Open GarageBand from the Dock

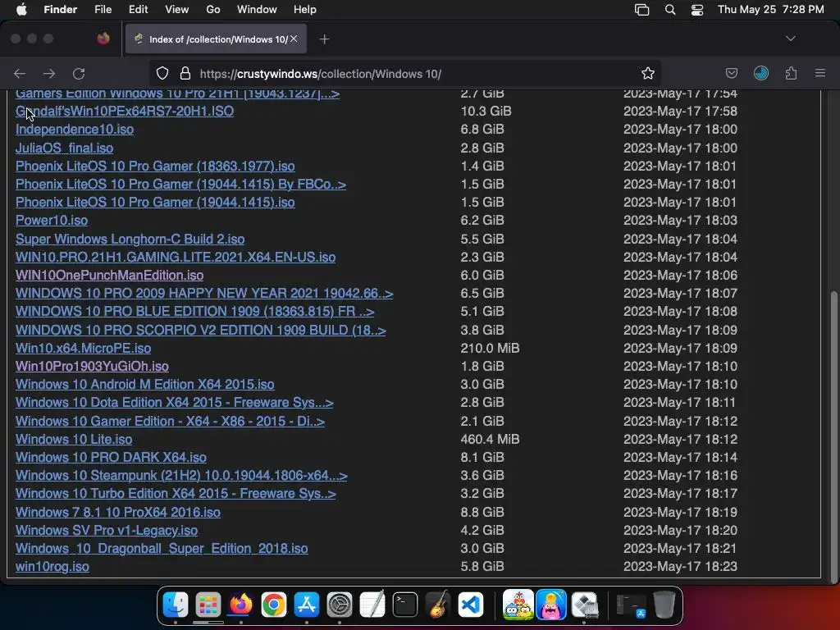438,605
